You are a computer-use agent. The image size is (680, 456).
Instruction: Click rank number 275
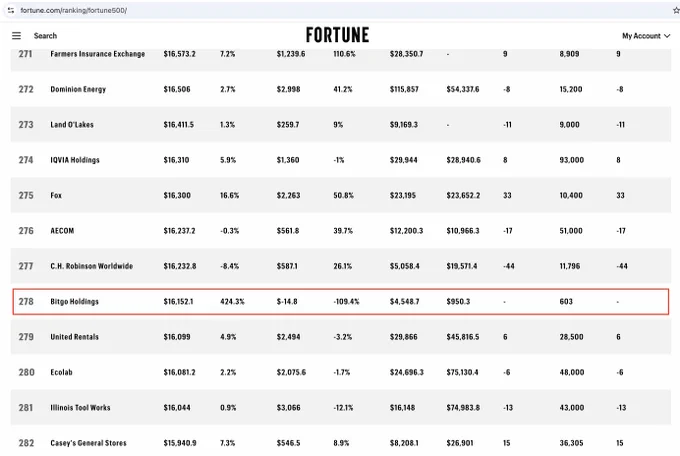pos(26,195)
